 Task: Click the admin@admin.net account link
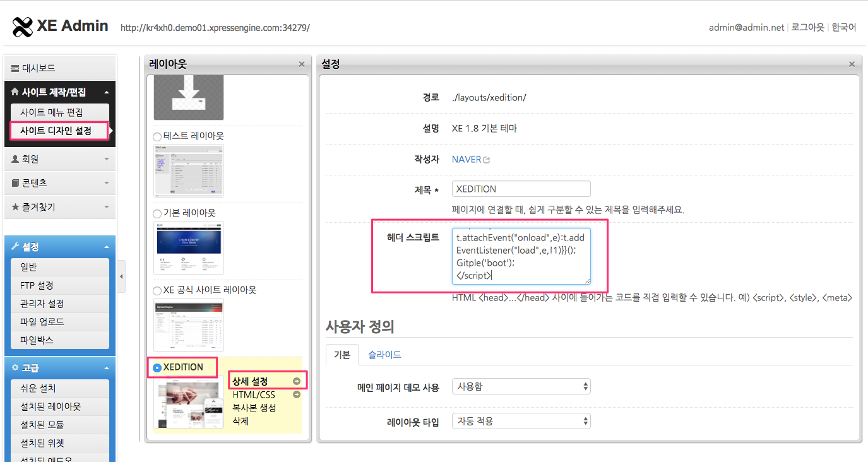click(x=746, y=27)
